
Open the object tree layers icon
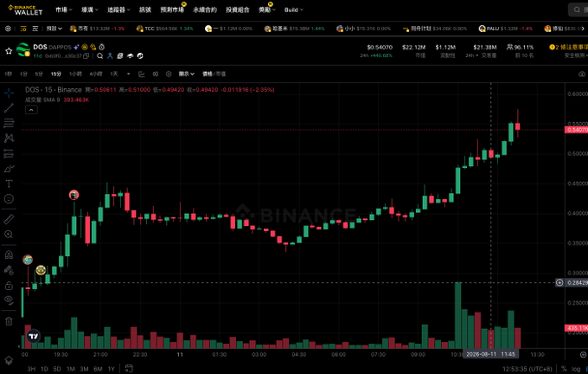tap(9, 360)
